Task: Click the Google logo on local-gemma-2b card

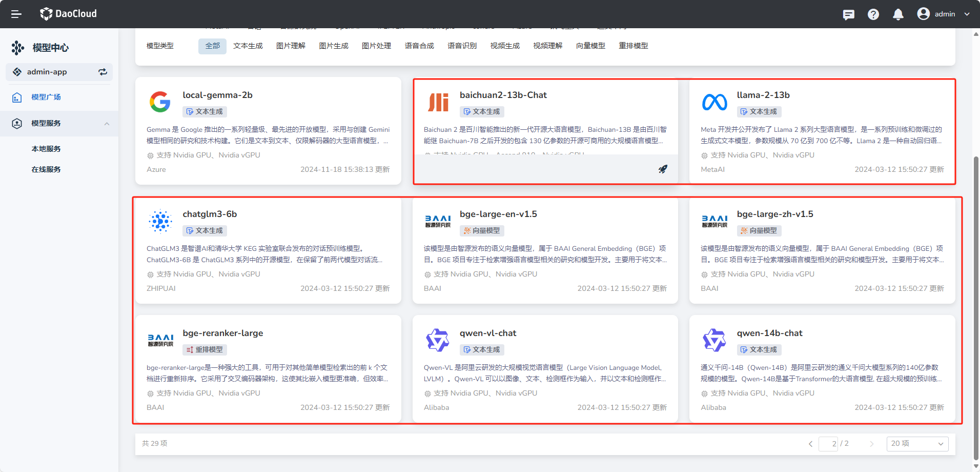Action: click(x=160, y=102)
